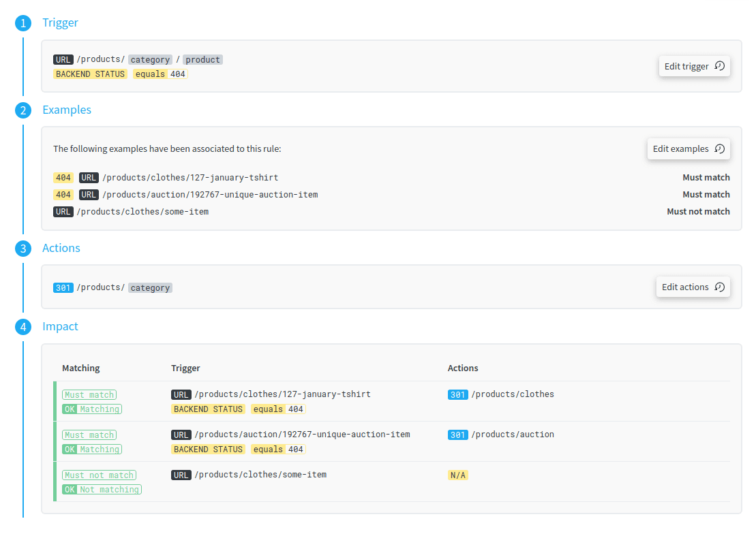Select the Impact section heading
The width and height of the screenshot is (756, 536).
[x=60, y=326]
